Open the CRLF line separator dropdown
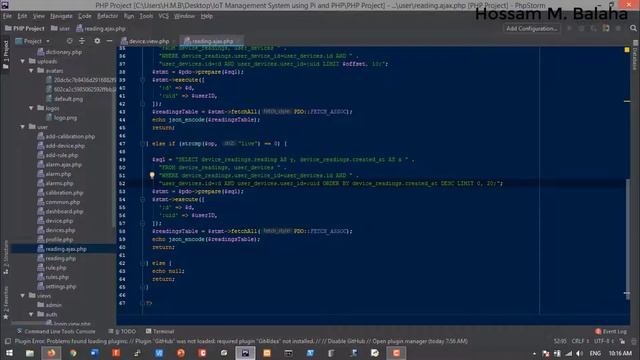Viewport: 640px width, 360px height. [x=580, y=341]
